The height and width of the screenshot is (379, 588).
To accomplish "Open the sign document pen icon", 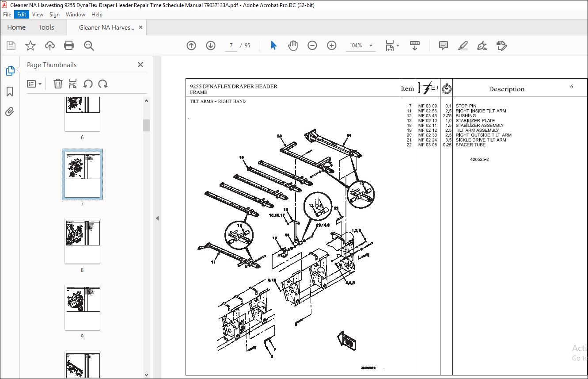I will coord(482,46).
